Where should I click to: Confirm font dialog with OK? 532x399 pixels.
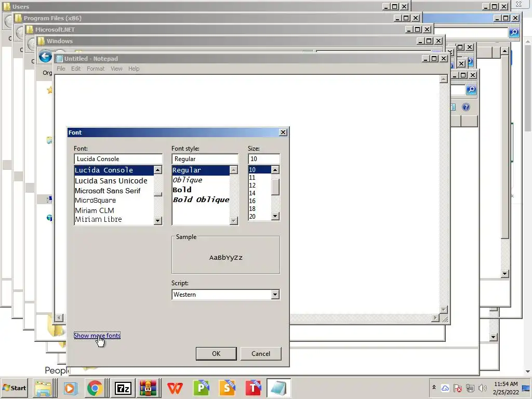pos(216,353)
